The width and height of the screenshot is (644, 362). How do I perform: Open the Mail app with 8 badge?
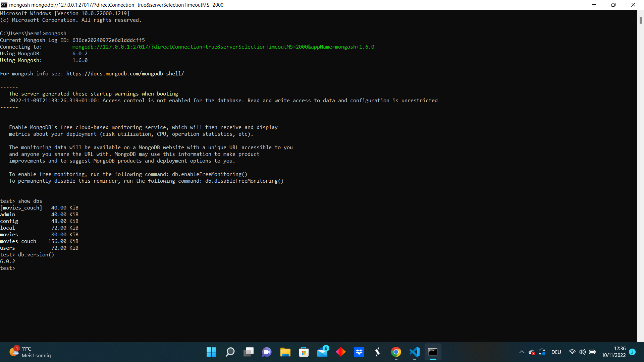[322, 352]
